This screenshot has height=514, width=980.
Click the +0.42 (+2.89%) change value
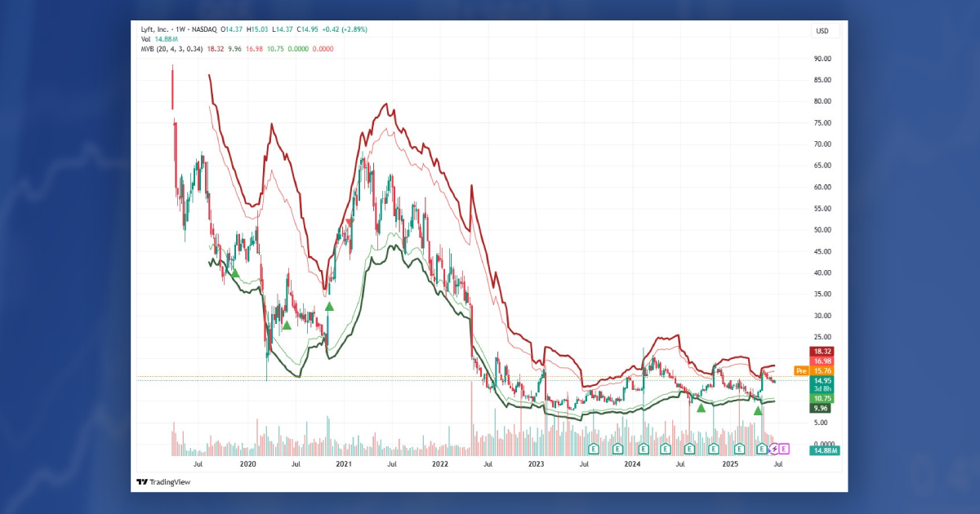346,29
